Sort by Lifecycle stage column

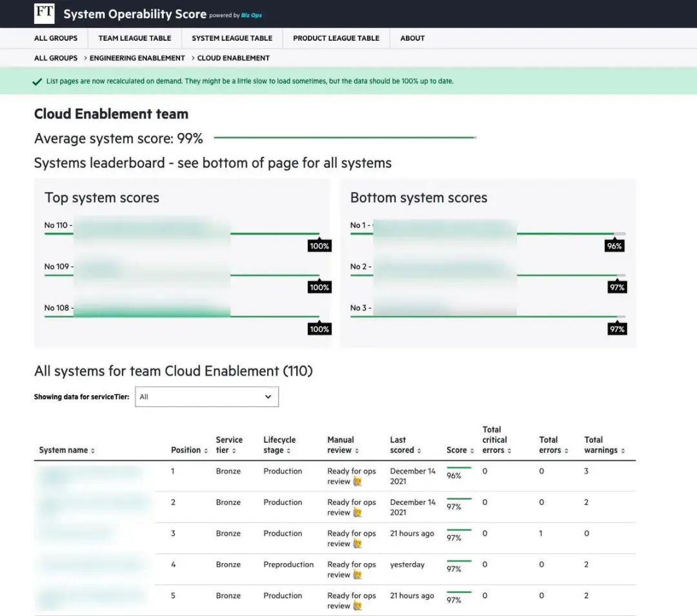[279, 445]
